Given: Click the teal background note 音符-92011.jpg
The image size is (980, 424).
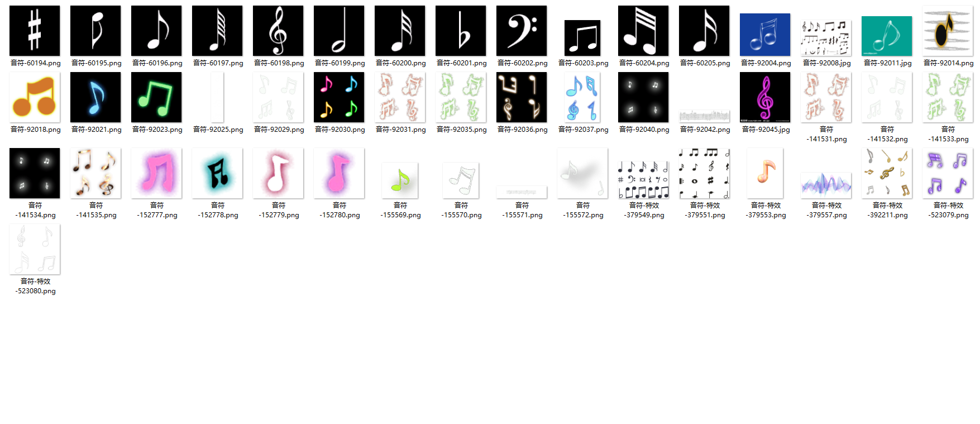Looking at the screenshot, I should pos(887,36).
